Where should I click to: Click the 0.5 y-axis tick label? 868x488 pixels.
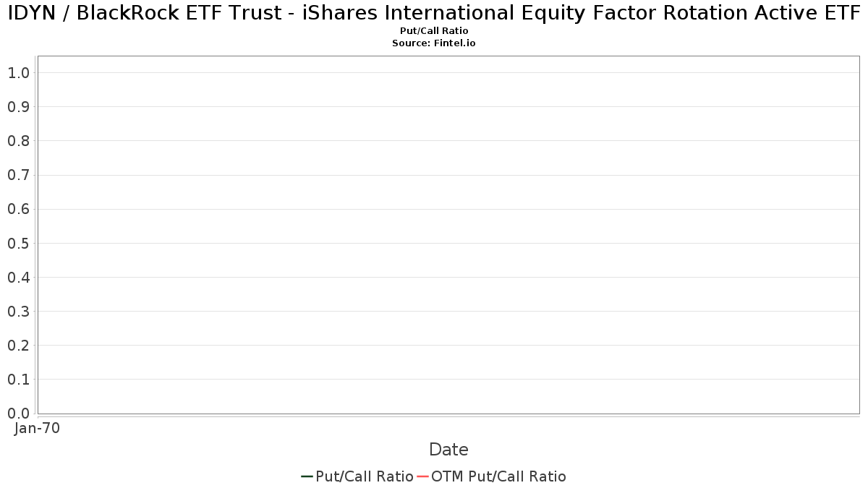click(18, 244)
